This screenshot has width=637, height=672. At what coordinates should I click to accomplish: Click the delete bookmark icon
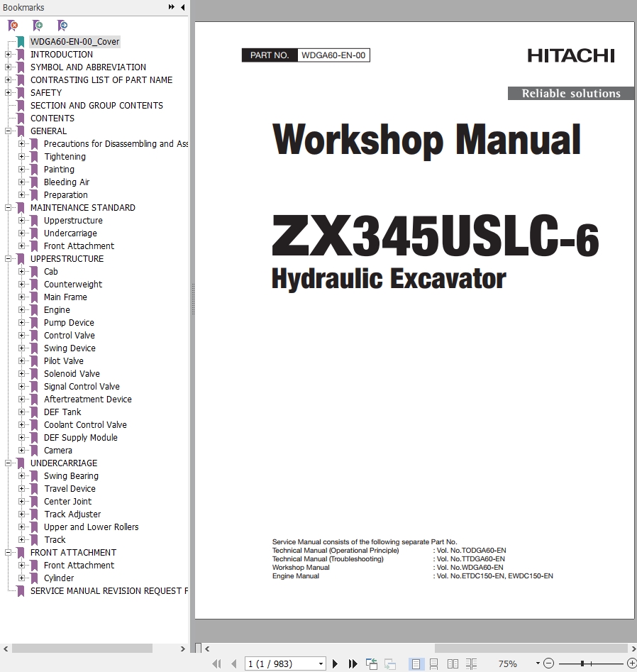13,26
